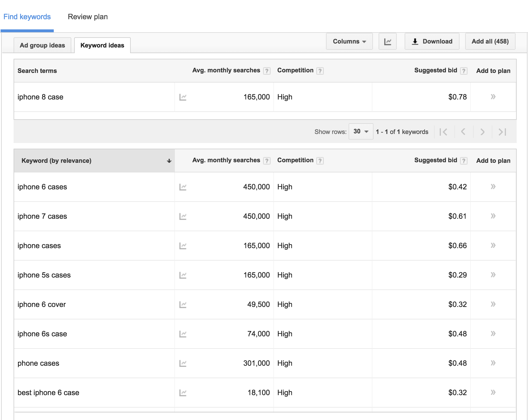This screenshot has height=420, width=528.
Task: Add iphone cases keyword to plan
Action: point(493,245)
